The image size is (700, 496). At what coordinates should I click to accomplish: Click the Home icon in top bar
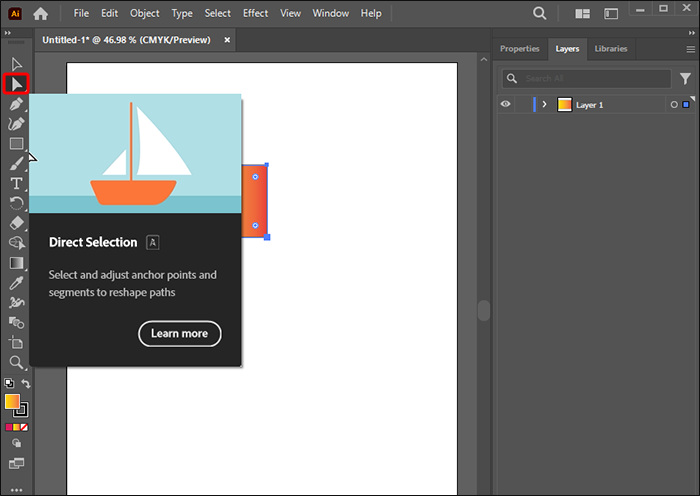(41, 14)
